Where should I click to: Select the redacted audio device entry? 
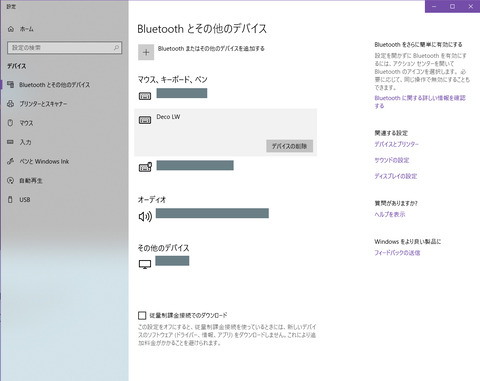212,213
